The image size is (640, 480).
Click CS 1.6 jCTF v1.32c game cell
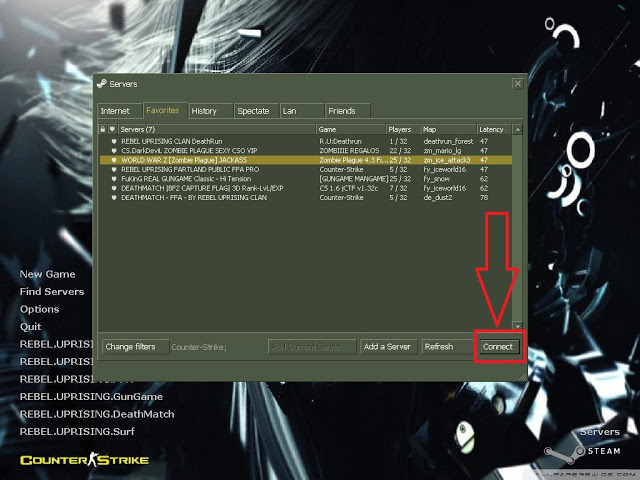click(x=349, y=188)
